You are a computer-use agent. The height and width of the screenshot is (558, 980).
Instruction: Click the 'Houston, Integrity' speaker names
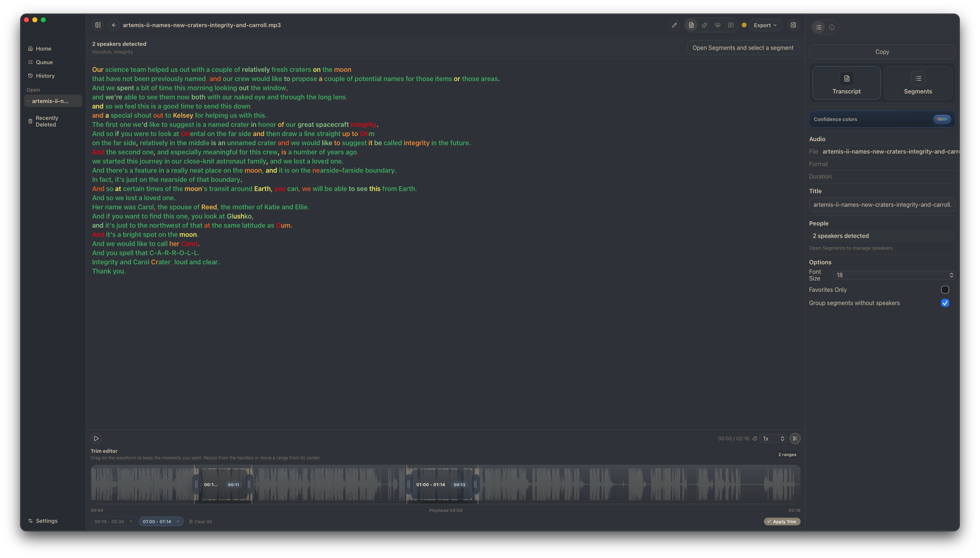coord(112,52)
